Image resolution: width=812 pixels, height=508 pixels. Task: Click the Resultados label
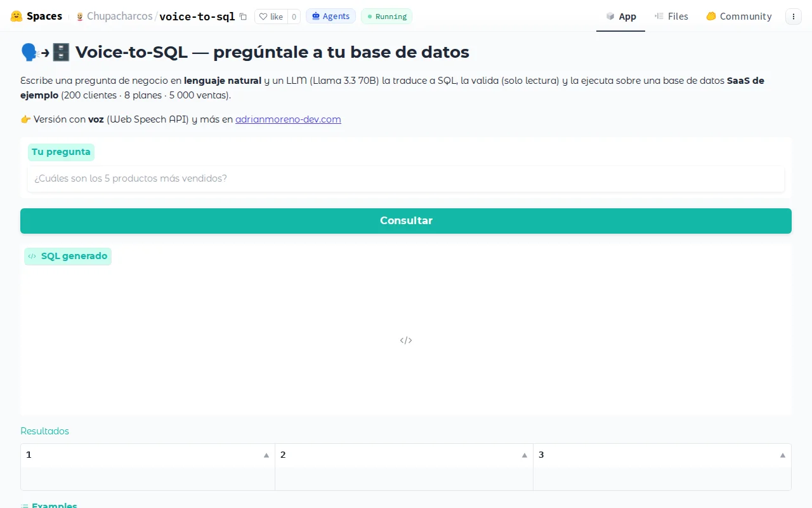pyautogui.click(x=44, y=431)
